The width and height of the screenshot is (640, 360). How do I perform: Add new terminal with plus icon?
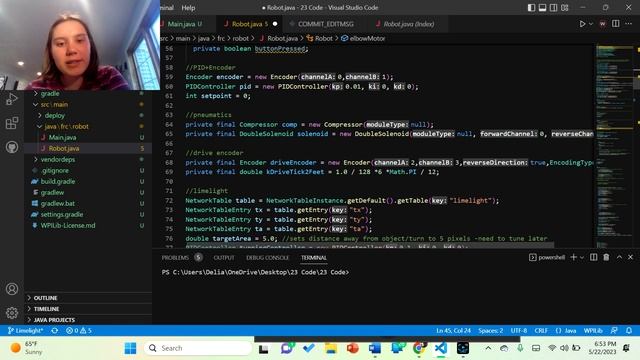(x=573, y=257)
